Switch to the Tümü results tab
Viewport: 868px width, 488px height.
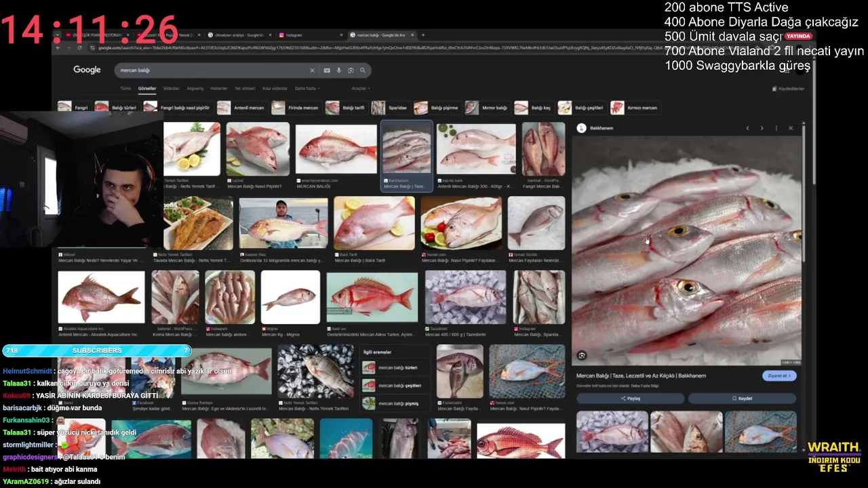point(125,89)
